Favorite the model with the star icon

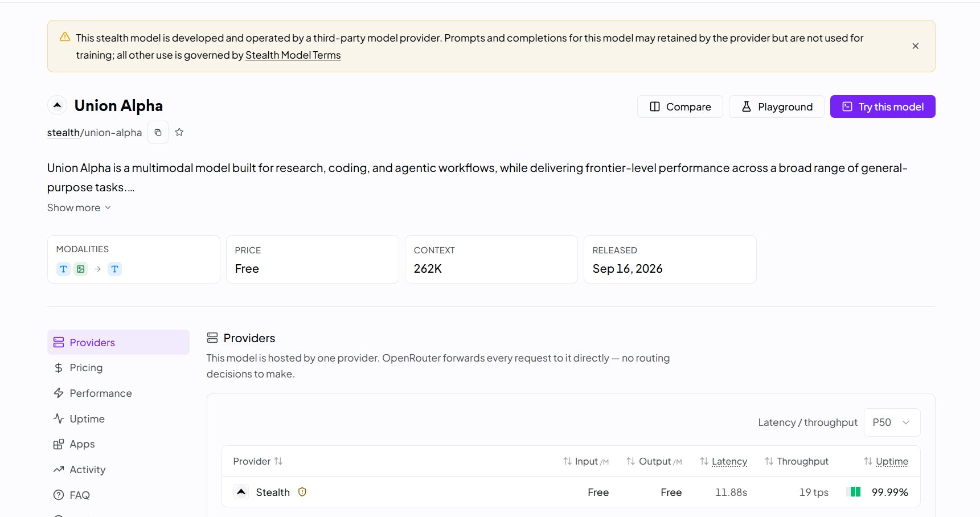click(179, 132)
